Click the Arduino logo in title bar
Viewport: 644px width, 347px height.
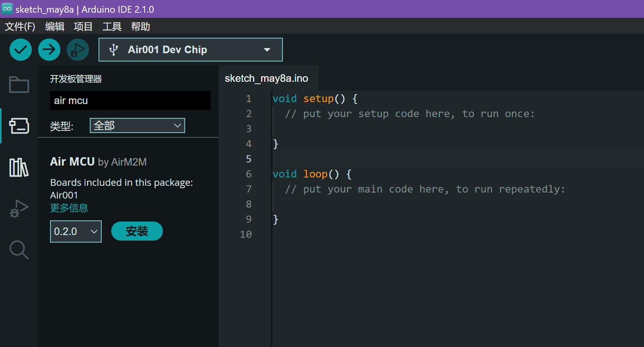[7, 9]
